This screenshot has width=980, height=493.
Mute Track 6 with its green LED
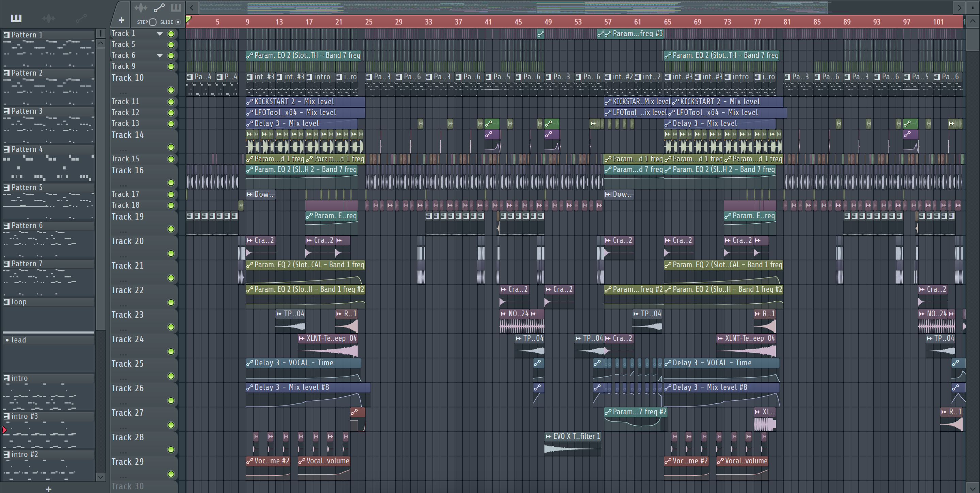(x=171, y=55)
